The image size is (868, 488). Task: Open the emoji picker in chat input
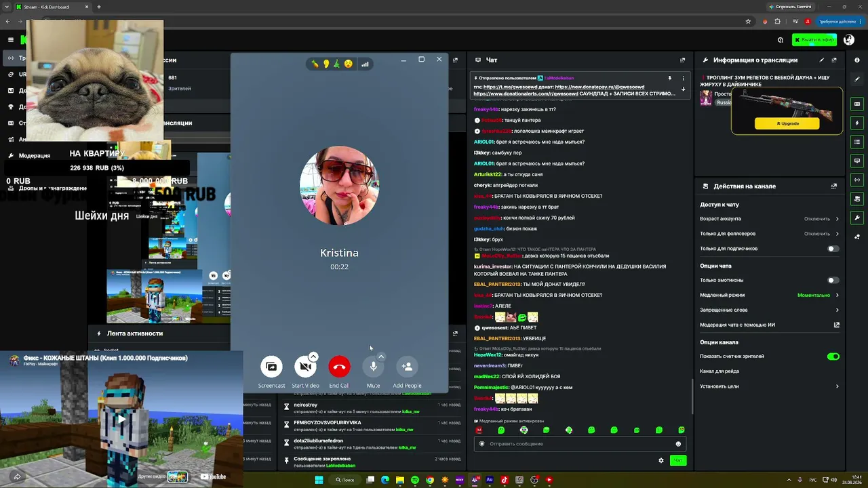point(678,444)
